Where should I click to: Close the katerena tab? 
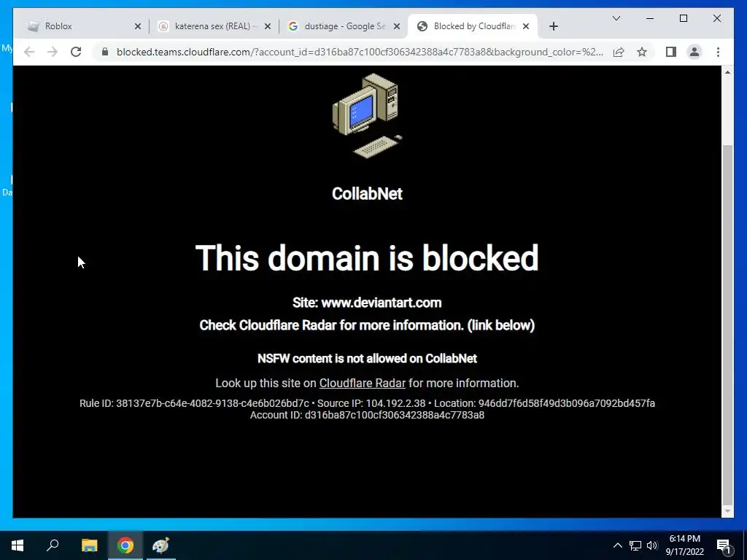pyautogui.click(x=268, y=26)
